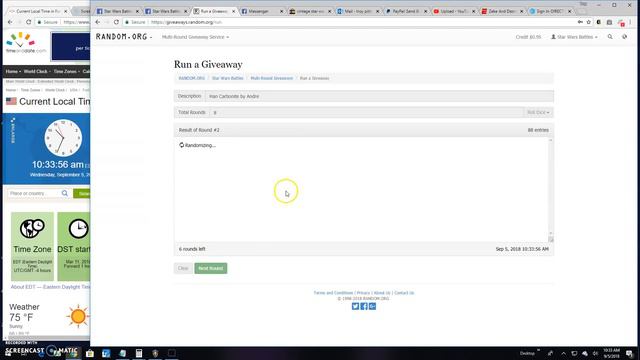640x360 pixels.
Task: Click the back arrow in the random.org window
Action: pos(98,22)
